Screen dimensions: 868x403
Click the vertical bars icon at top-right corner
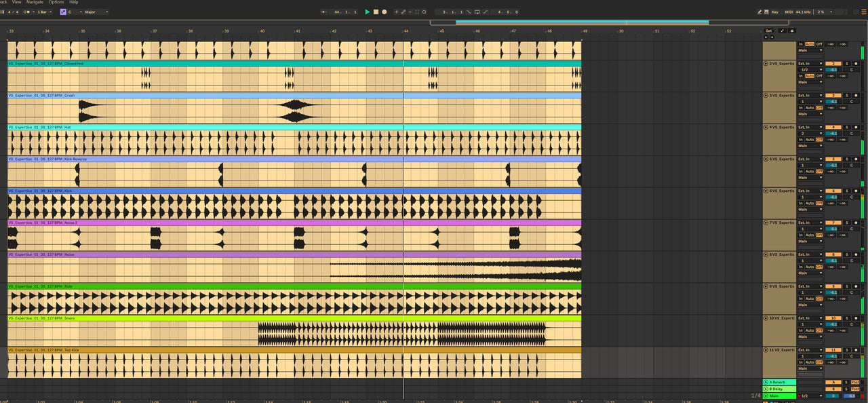pyautogui.click(x=855, y=12)
